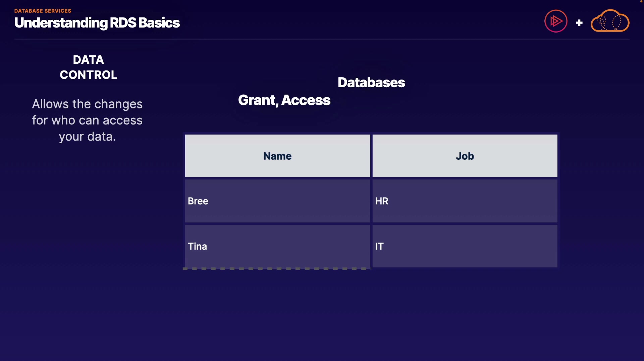Click the word Grant above the table
644x361 pixels.
click(258, 100)
